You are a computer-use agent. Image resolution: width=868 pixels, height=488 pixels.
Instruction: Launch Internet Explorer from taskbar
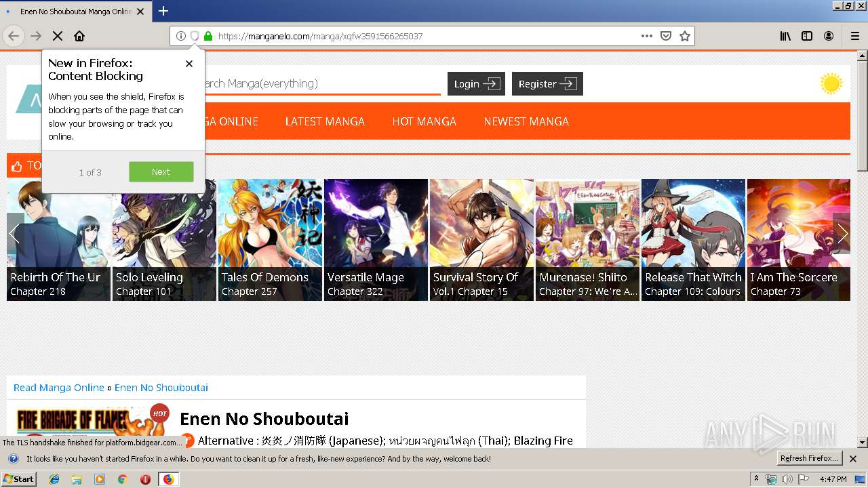pyautogui.click(x=54, y=479)
